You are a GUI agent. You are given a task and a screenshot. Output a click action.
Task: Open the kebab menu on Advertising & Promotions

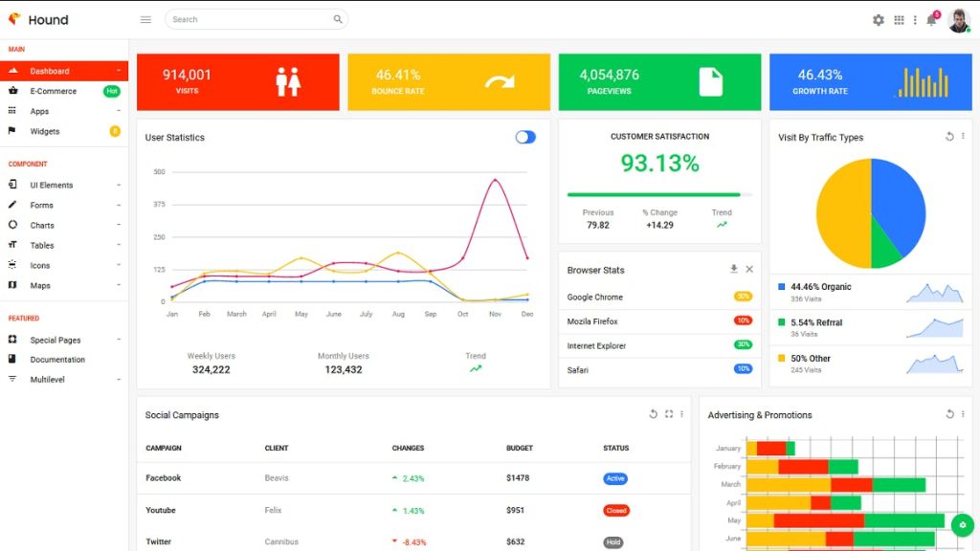click(965, 414)
